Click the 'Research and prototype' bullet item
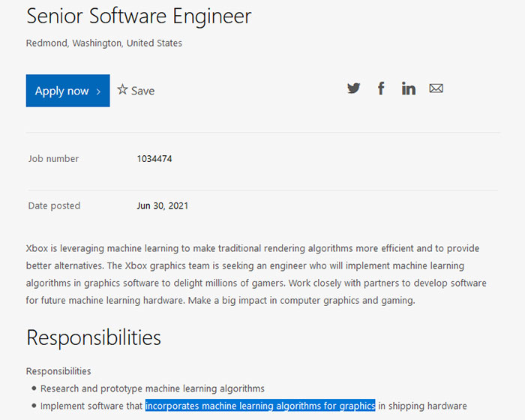The height and width of the screenshot is (420, 525). pos(152,388)
